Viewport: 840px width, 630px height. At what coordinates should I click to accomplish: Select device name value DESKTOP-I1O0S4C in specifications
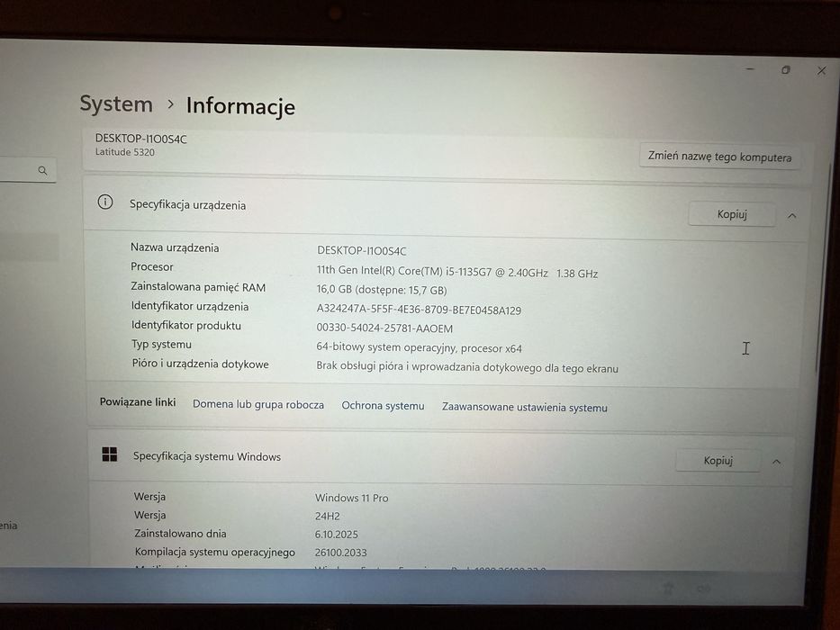(362, 251)
